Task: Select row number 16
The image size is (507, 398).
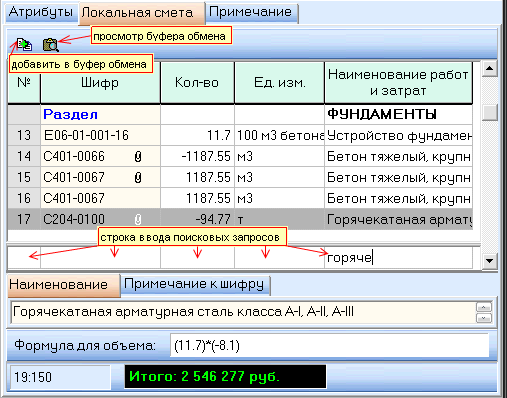Action: tap(24, 198)
